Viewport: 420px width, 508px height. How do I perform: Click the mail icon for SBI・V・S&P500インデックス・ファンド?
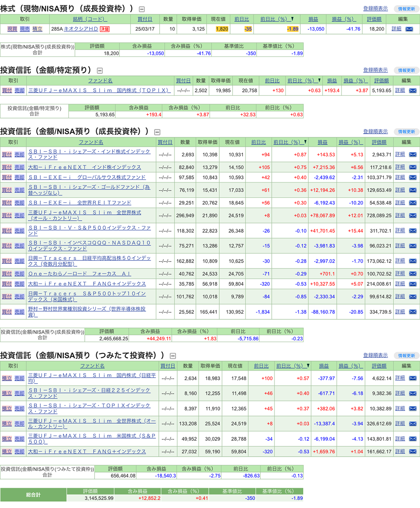(x=412, y=231)
